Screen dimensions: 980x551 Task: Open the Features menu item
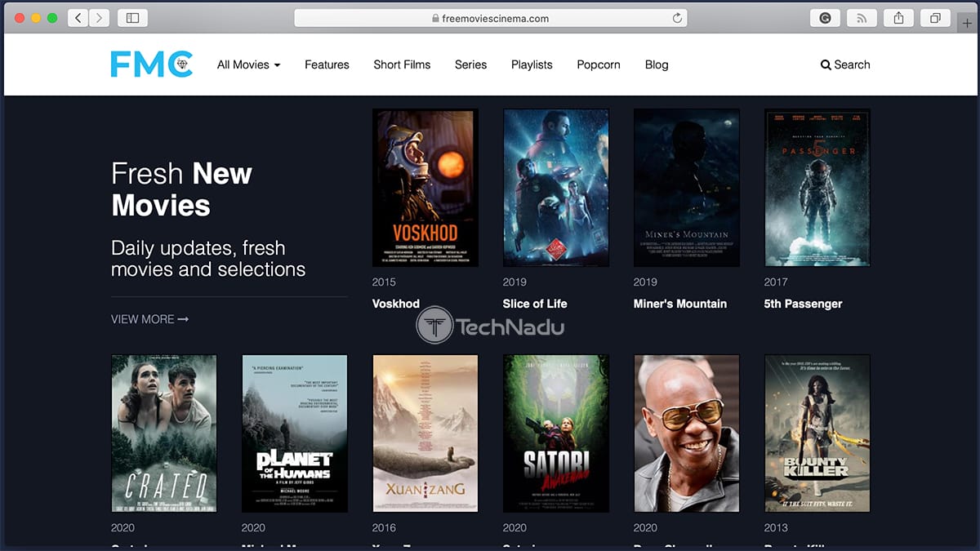tap(327, 64)
